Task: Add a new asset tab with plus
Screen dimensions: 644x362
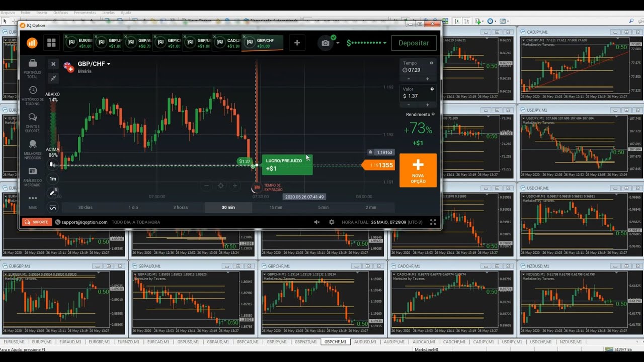Action: pyautogui.click(x=297, y=43)
